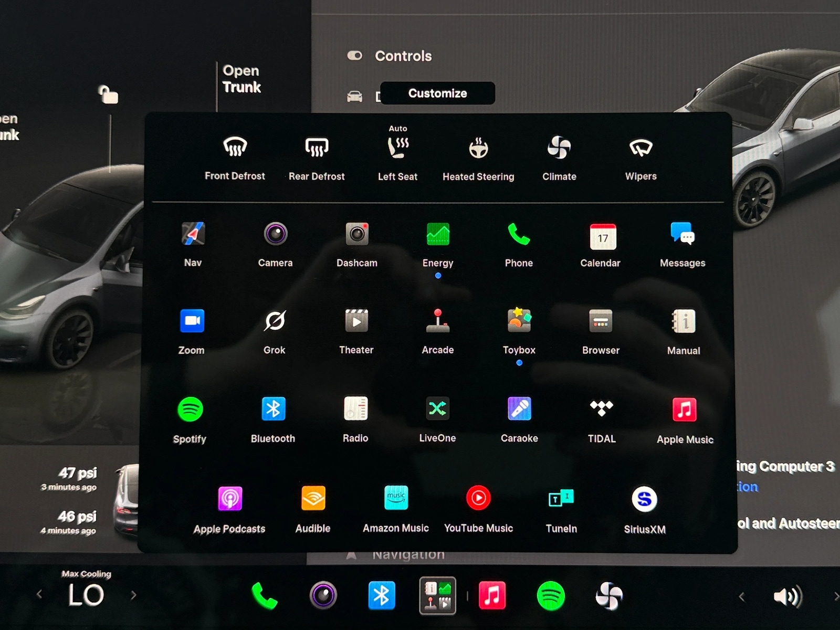The height and width of the screenshot is (630, 840).
Task: Open the Browser app
Action: pos(601,332)
